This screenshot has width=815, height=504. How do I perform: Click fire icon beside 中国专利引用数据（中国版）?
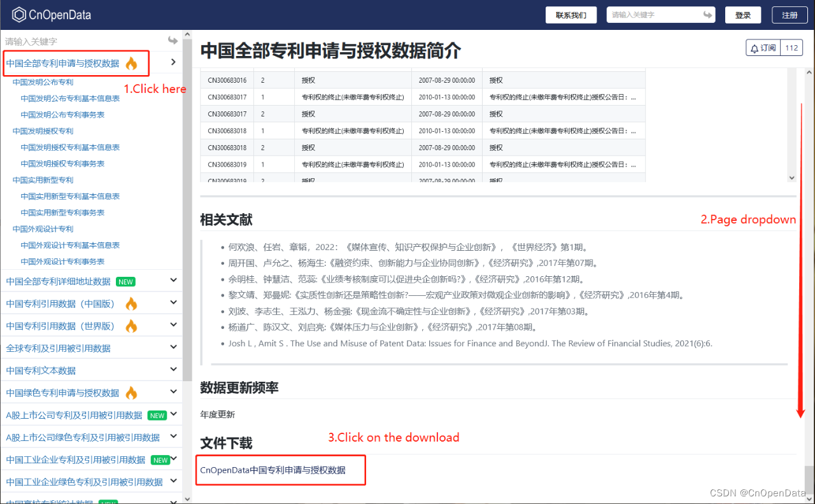[131, 304]
